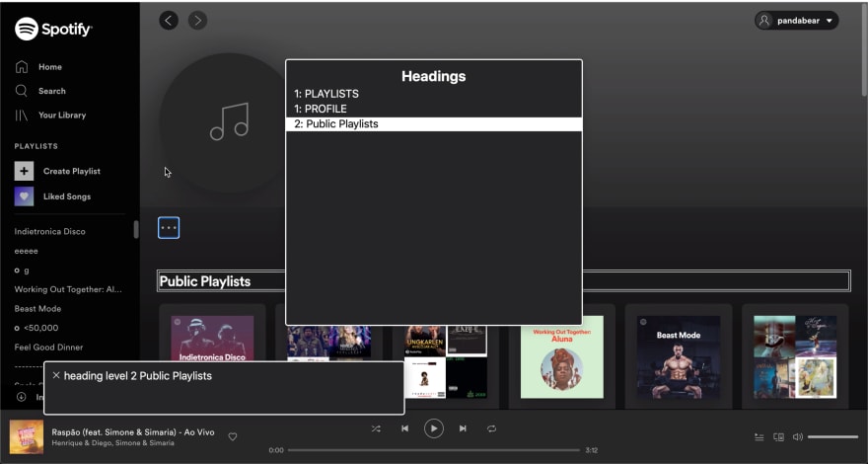
Task: Click the sidebar playlist scrollbar
Action: click(136, 229)
